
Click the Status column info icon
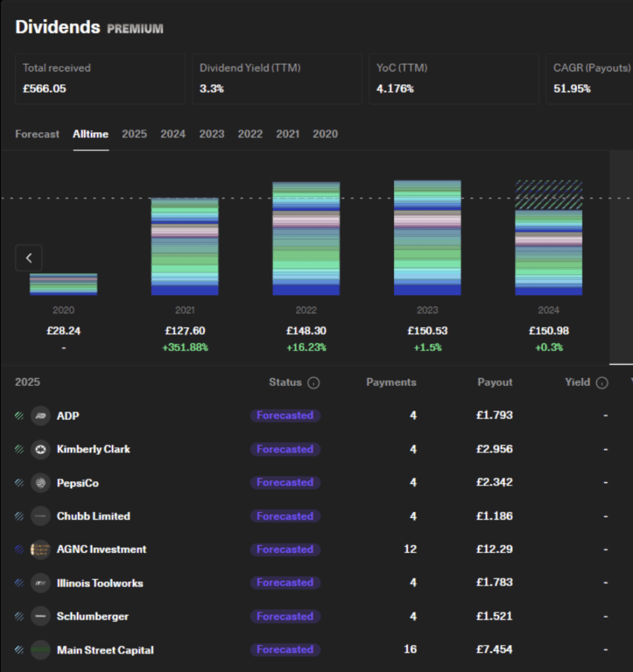pyautogui.click(x=313, y=383)
